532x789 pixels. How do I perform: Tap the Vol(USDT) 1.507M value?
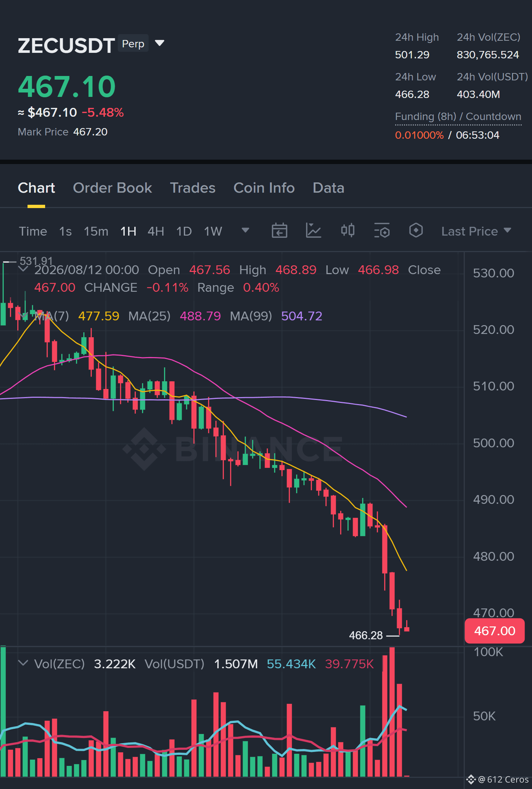[x=236, y=664]
